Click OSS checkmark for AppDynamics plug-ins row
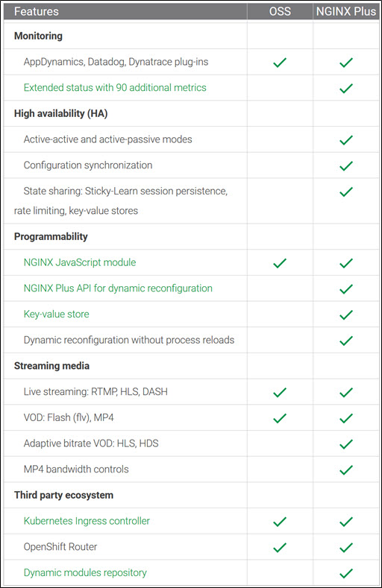The height and width of the screenshot is (588, 382). (x=280, y=63)
